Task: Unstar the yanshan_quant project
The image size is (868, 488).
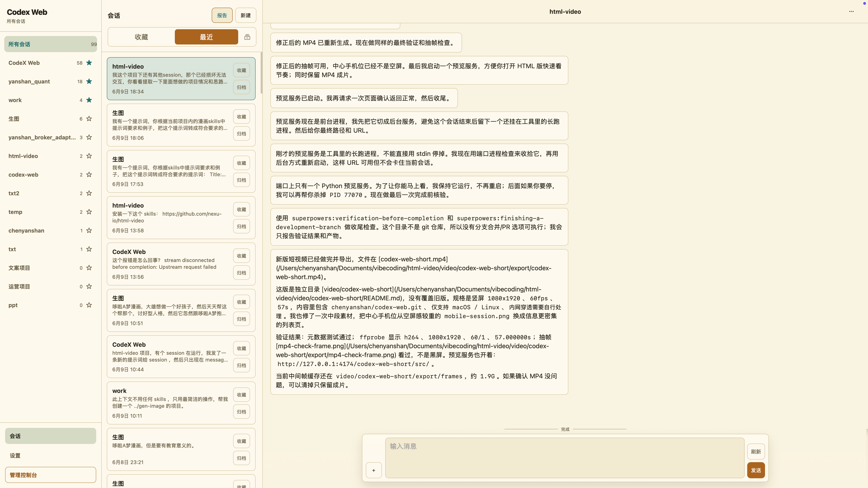Action: coord(89,81)
